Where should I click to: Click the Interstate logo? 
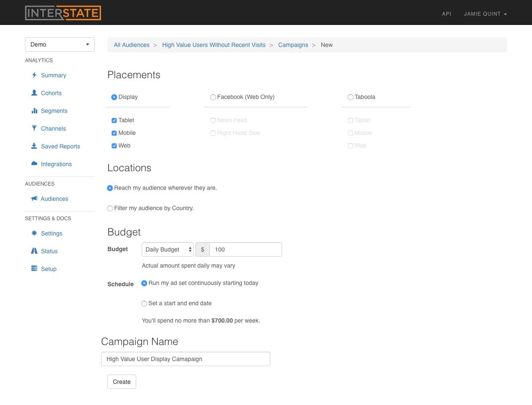pyautogui.click(x=63, y=13)
